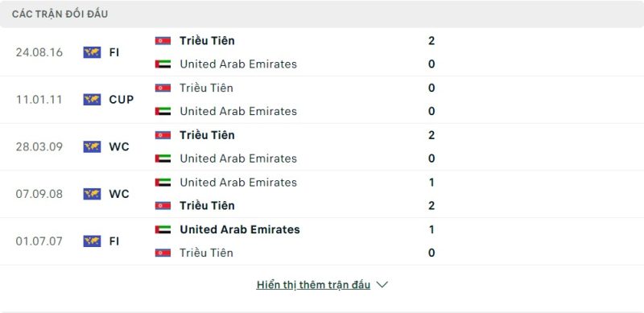Open United Arab Emirates in 11.01.11 match
644x313 pixels.
pos(238,111)
